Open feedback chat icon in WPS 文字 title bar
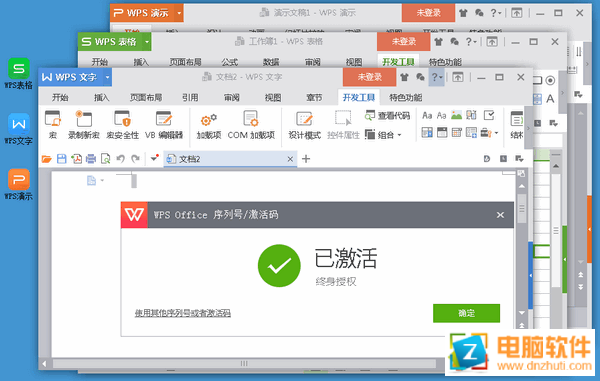This screenshot has height=381, width=600. point(420,77)
